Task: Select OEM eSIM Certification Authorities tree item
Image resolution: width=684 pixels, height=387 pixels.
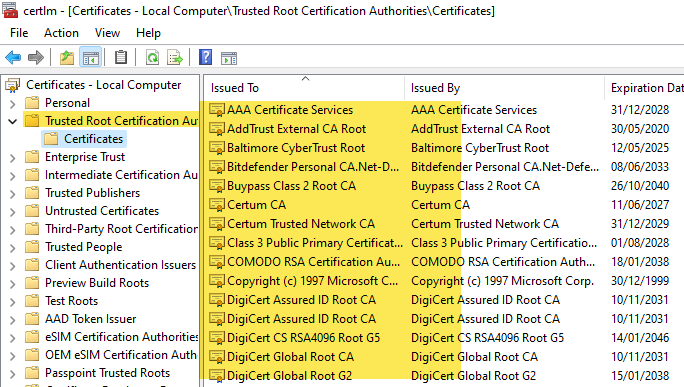Action: tap(121, 355)
